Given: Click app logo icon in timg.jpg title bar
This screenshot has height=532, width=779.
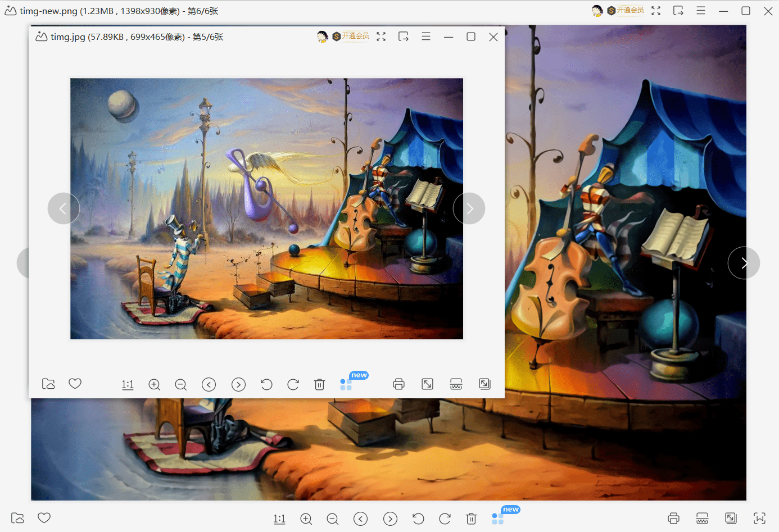Looking at the screenshot, I should pos(42,37).
